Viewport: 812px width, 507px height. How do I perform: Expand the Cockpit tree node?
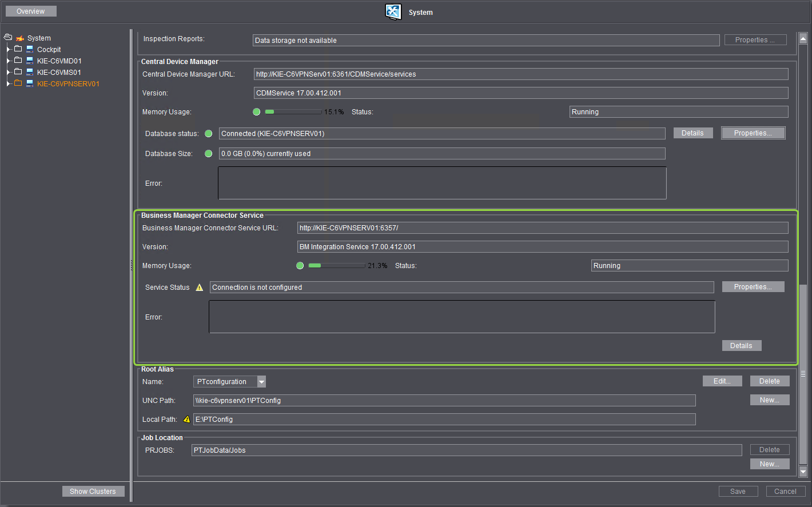point(8,49)
